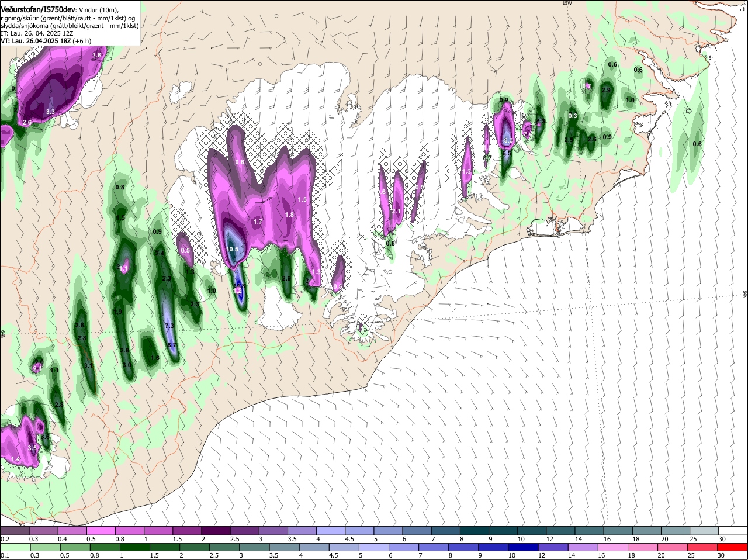Screen dimensions: 748x560
Task: Select dark green bottom legend swatch 1–1.5
Action: click(x=135, y=548)
